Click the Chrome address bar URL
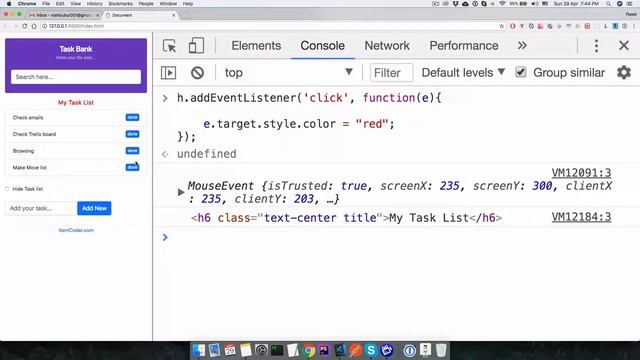 pos(76,26)
